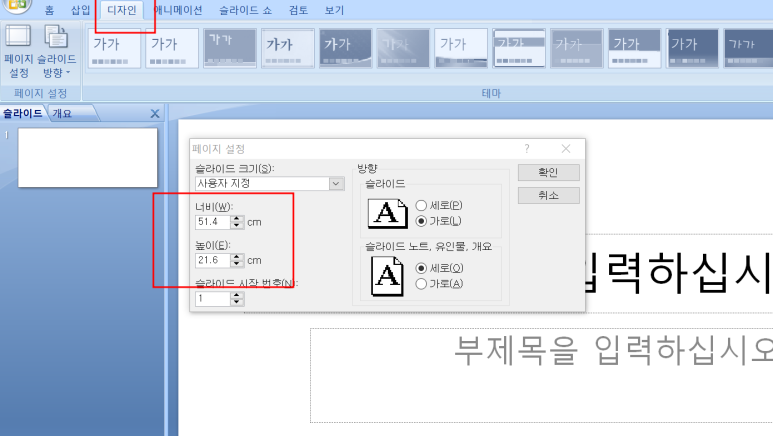
Task: Click the 높이 height input field
Action: click(213, 260)
